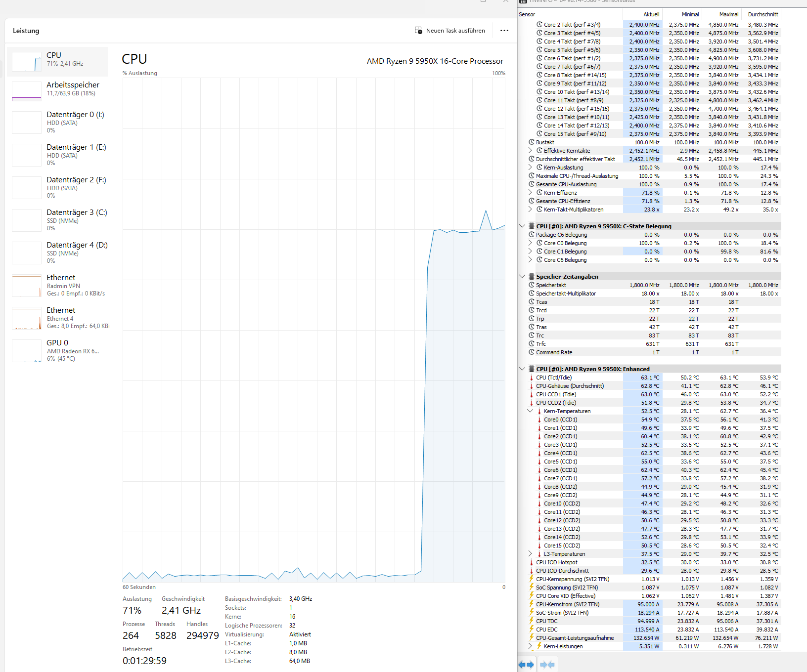The height and width of the screenshot is (672, 807).
Task: Click the CPU utilization graph area
Action: coord(314,330)
